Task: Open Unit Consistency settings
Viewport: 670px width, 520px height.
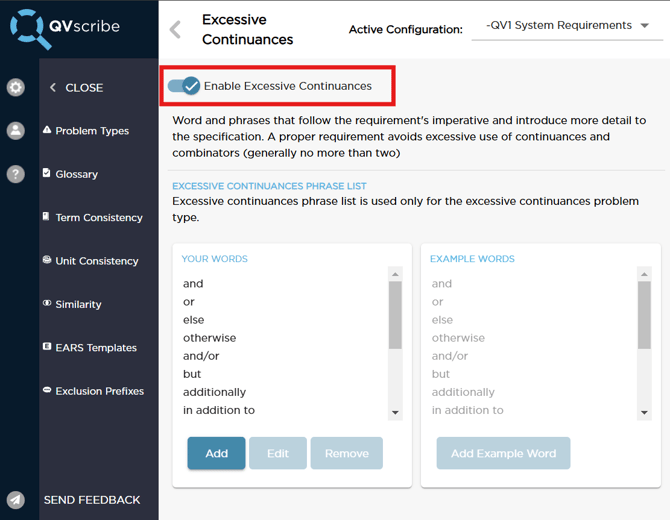Action: coord(96,261)
